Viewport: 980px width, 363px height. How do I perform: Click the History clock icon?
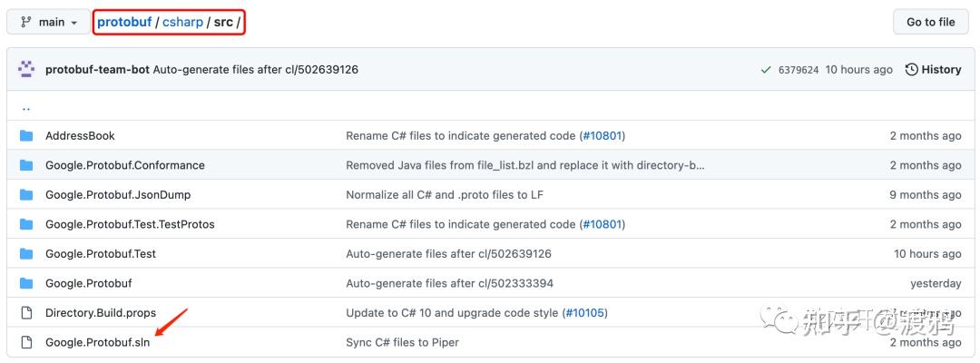tap(911, 70)
